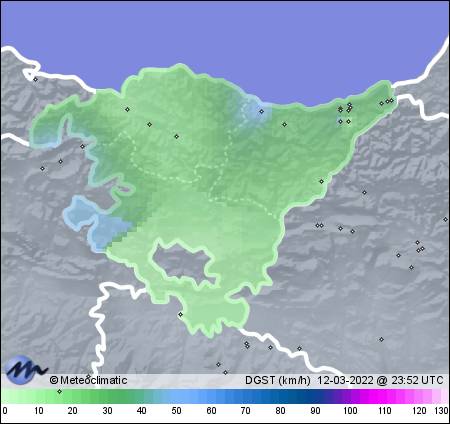Select the 130 label at the legend end
The image size is (450, 424).
pyautogui.click(x=441, y=410)
